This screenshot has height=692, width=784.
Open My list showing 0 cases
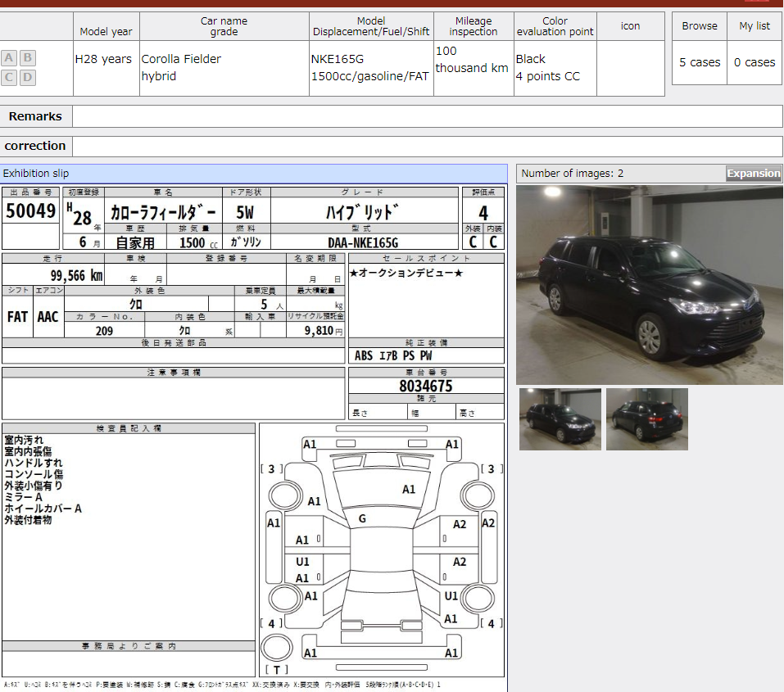(754, 62)
